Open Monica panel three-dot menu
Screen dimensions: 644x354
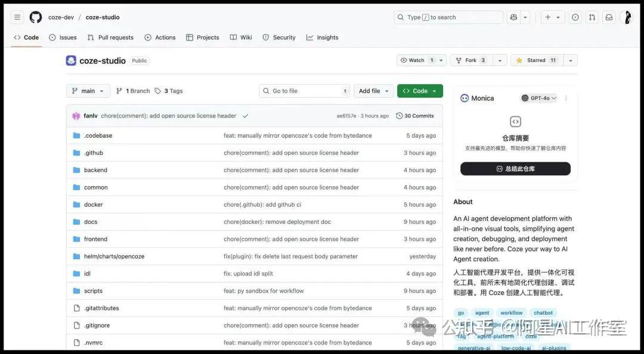tap(566, 98)
